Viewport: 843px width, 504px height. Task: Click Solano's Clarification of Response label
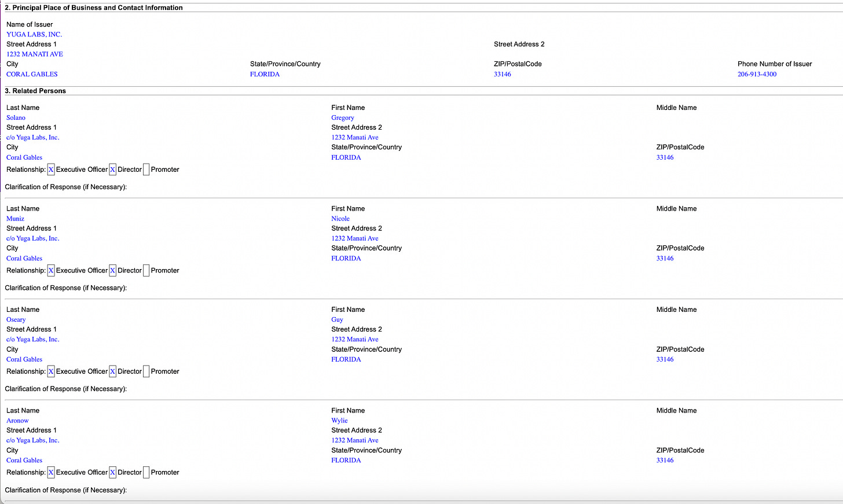point(66,187)
